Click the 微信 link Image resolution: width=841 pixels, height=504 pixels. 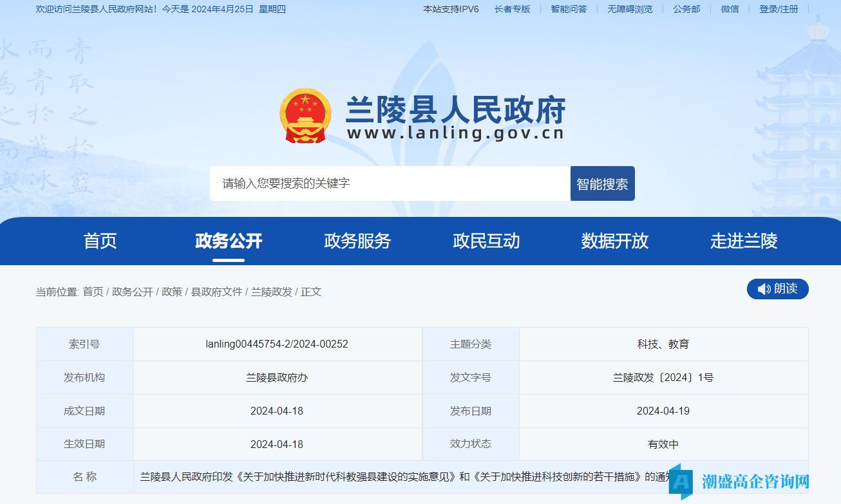tap(730, 9)
